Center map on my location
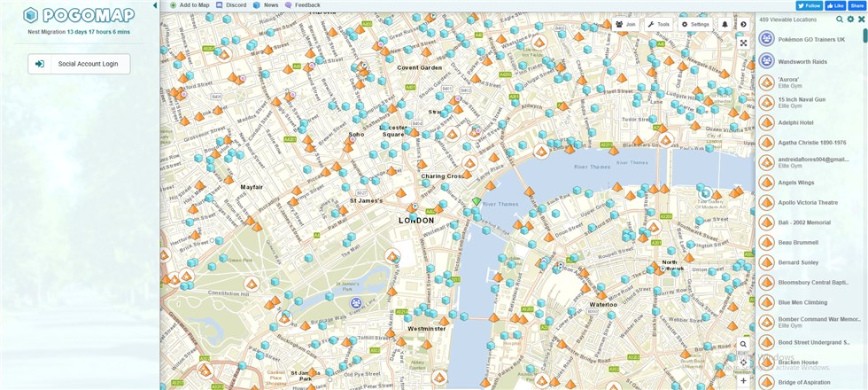 (743, 362)
